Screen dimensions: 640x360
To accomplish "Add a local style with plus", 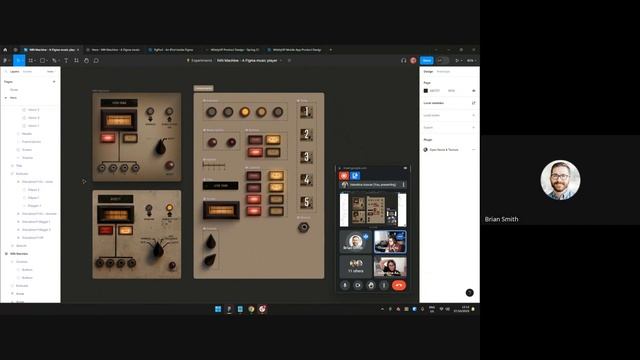I will click(473, 115).
